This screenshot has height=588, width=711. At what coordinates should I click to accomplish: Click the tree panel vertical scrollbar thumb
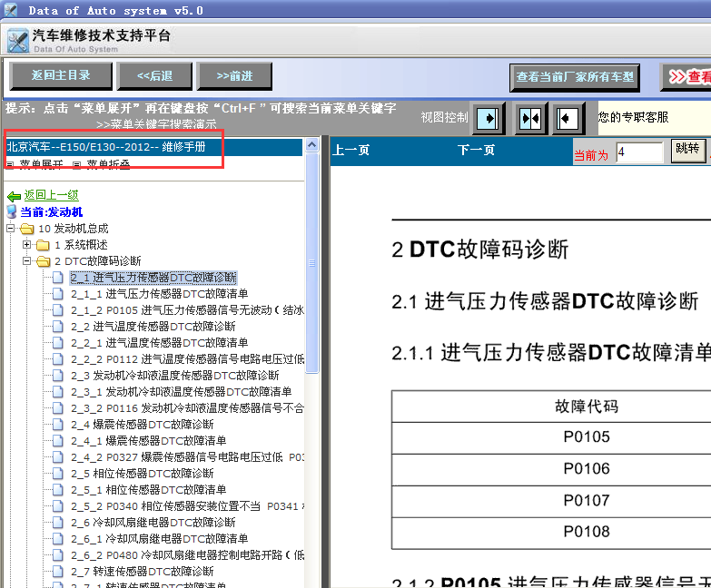click(x=312, y=263)
